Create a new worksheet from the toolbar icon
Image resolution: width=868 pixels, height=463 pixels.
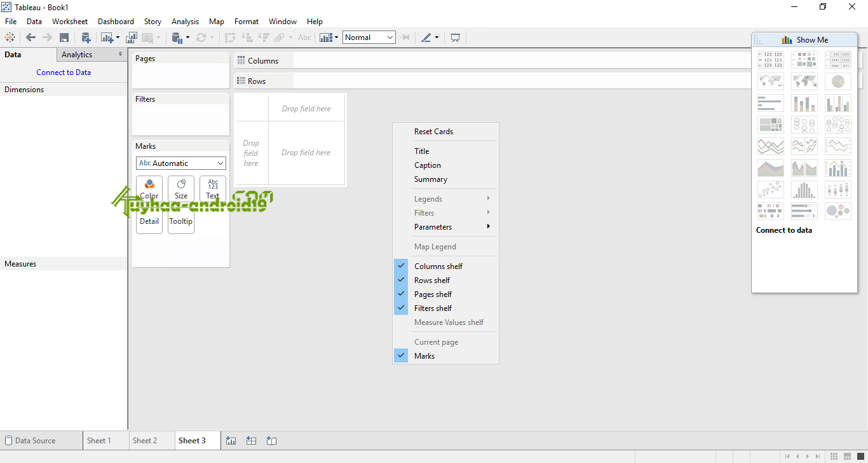pos(107,38)
